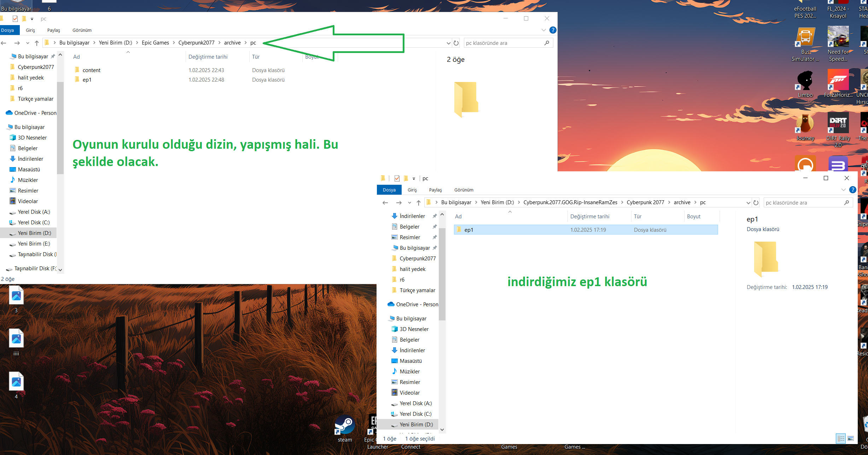
Task: Open address bar history dropdown in lower Explorer
Action: [x=748, y=203]
